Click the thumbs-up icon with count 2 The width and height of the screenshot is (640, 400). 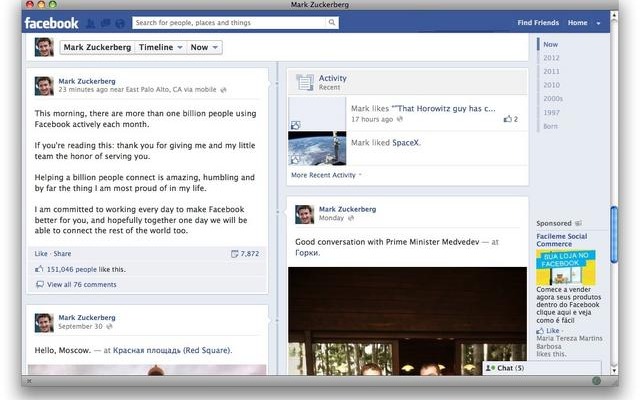pos(508,119)
